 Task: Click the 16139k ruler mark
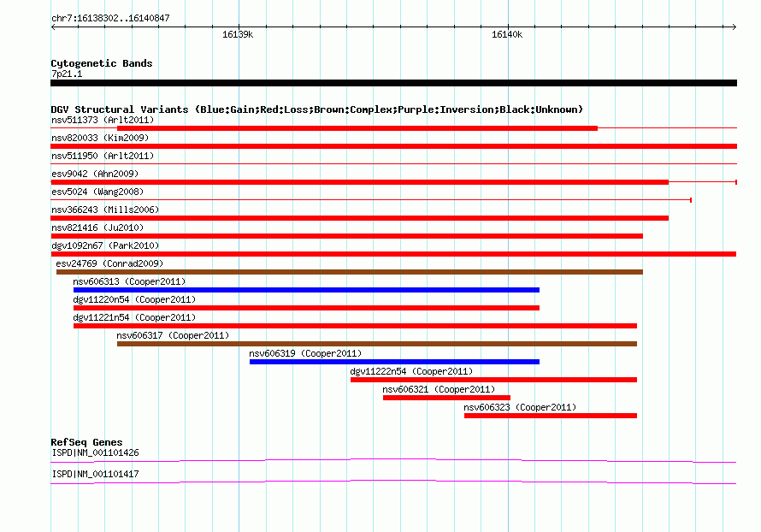238,34
